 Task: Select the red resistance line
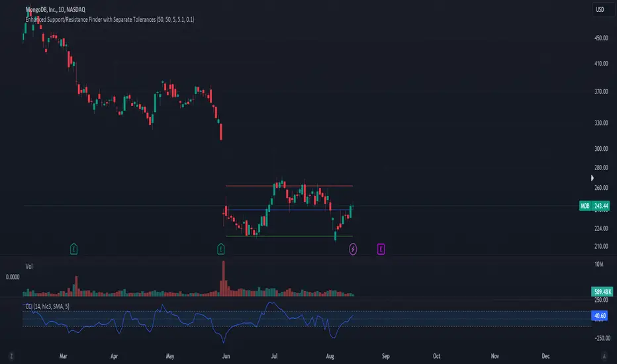(289, 186)
